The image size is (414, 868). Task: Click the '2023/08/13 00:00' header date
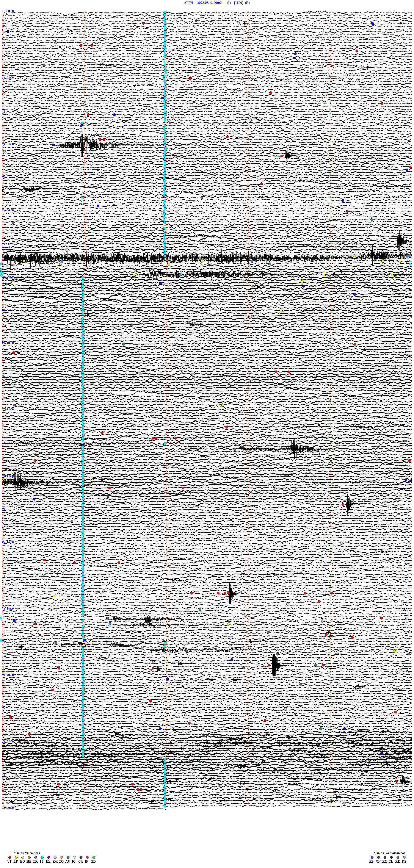pyautogui.click(x=209, y=3)
